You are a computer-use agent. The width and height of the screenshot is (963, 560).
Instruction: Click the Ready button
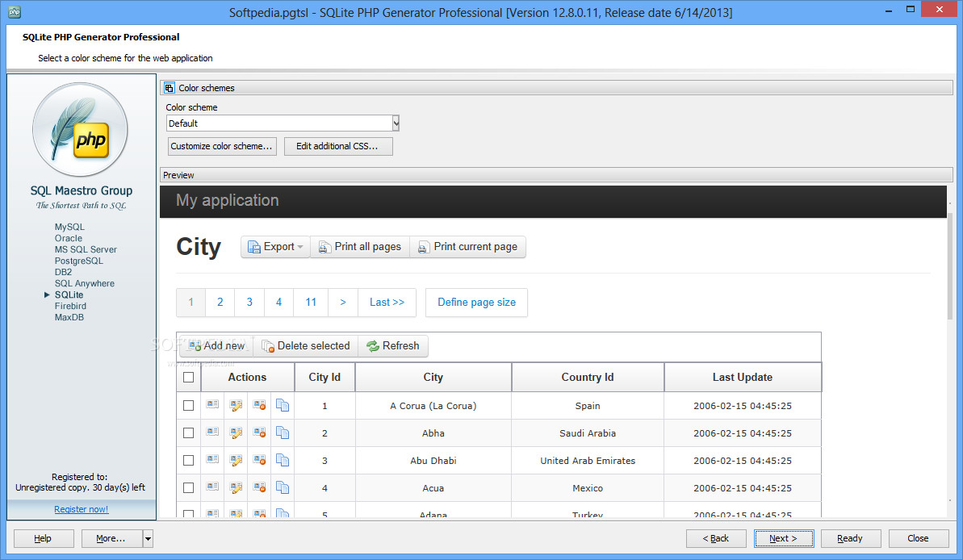point(851,538)
